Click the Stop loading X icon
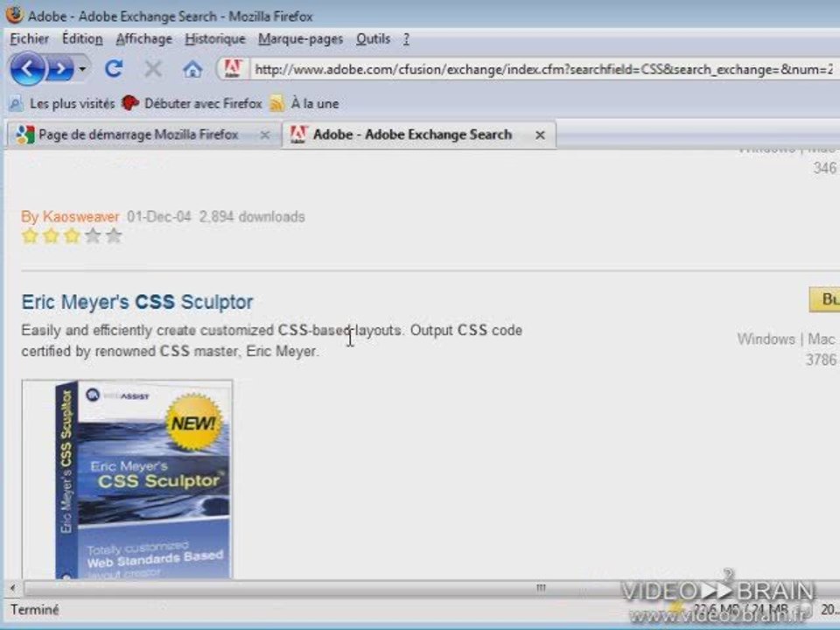This screenshot has width=840, height=630. coord(153,68)
